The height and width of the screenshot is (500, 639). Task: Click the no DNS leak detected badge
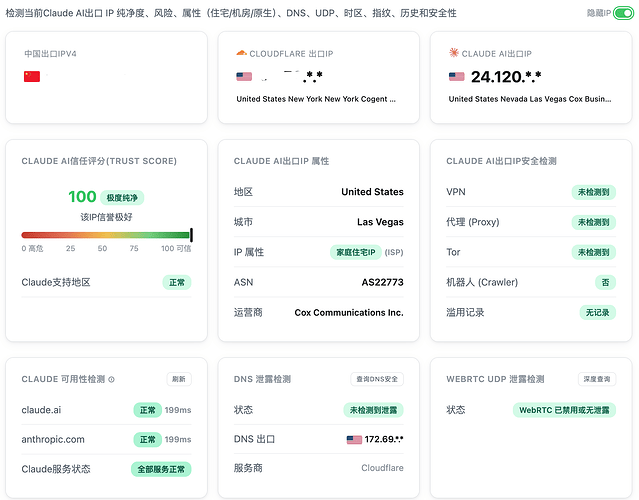373,410
